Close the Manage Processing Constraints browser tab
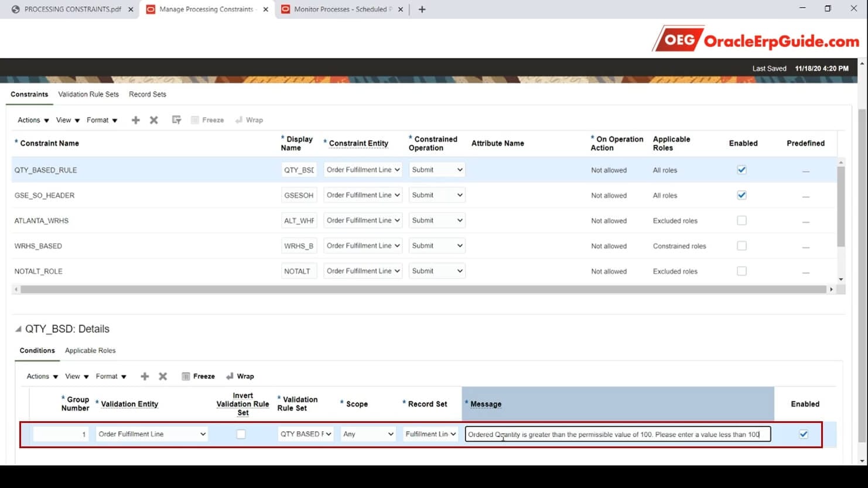The width and height of the screenshot is (868, 488). (x=266, y=9)
